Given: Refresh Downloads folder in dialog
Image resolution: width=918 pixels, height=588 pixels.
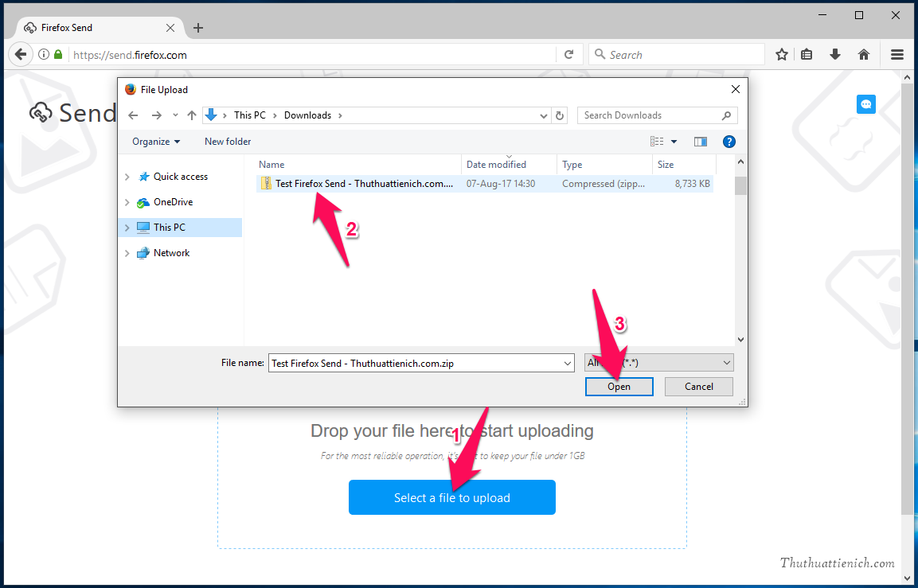Looking at the screenshot, I should click(x=560, y=115).
